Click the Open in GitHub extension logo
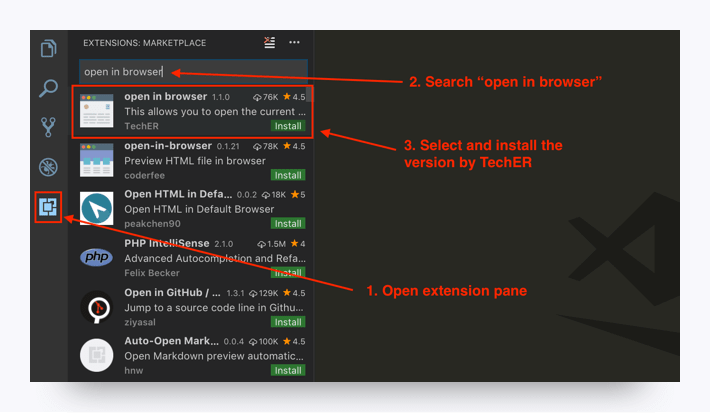This screenshot has width=710, height=413. [x=96, y=307]
